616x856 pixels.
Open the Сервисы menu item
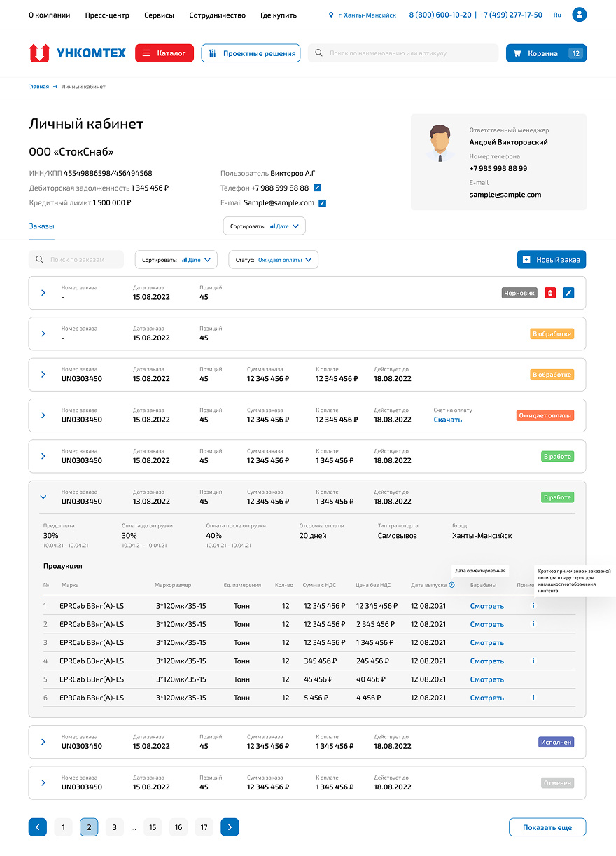(x=159, y=14)
